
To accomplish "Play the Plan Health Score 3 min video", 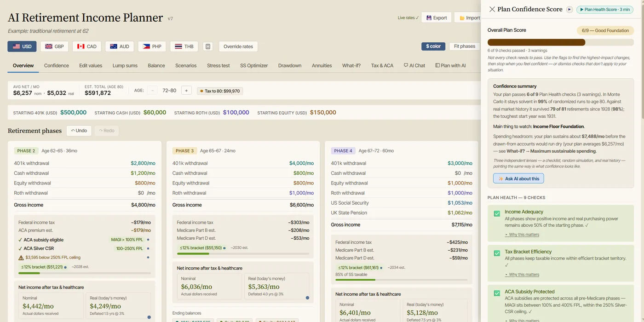I will tap(605, 9).
